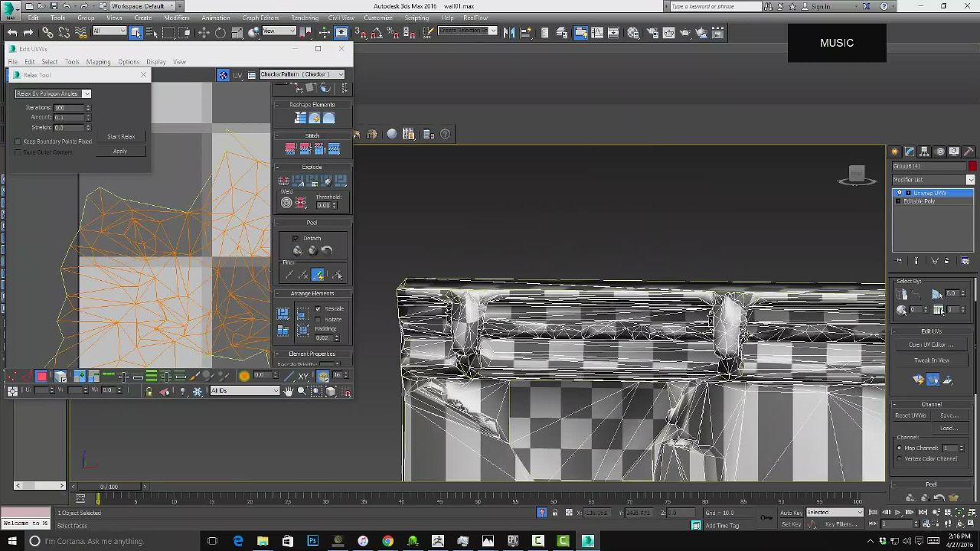Collapse the Arrange Elements rollout
980x551 pixels.
tap(312, 293)
